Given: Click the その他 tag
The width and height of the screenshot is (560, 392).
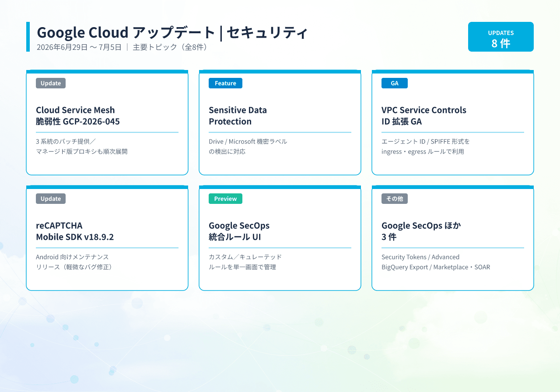Looking at the screenshot, I should (x=395, y=199).
